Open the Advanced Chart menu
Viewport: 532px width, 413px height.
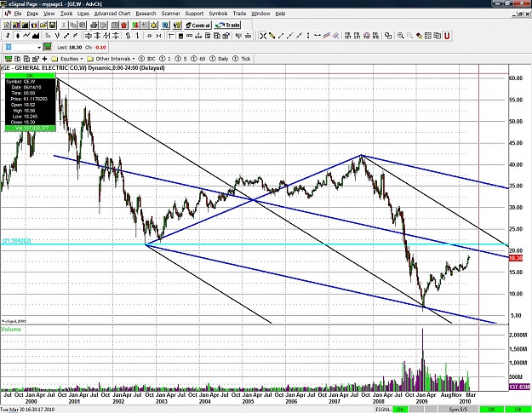[x=112, y=14]
